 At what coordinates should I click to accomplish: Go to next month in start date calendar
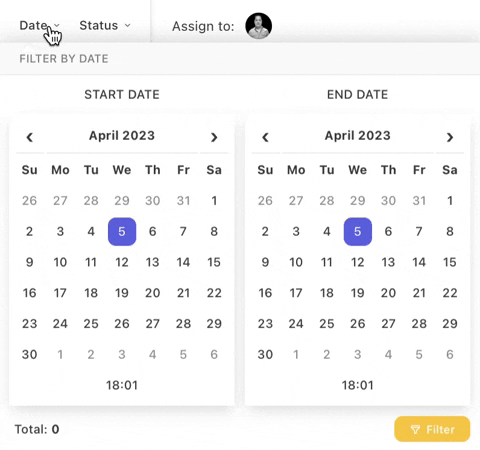[214, 137]
